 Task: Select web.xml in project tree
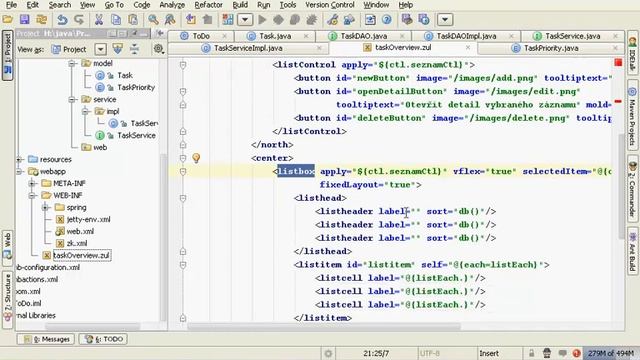point(80,231)
